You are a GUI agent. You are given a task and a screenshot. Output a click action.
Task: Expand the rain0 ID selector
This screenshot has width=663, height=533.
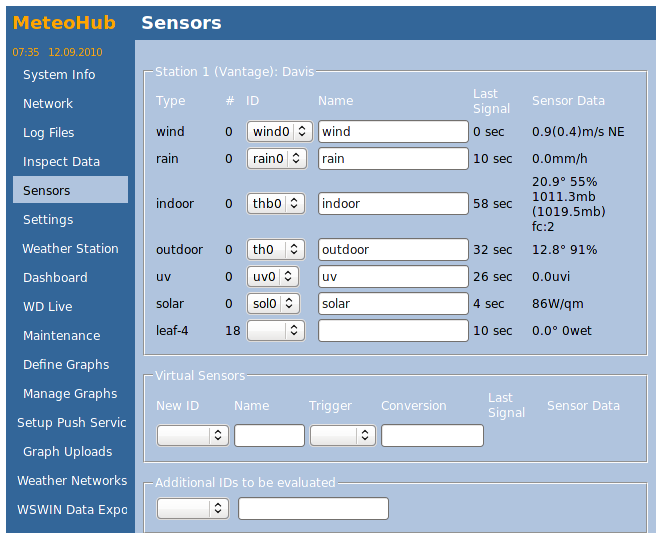(x=275, y=158)
